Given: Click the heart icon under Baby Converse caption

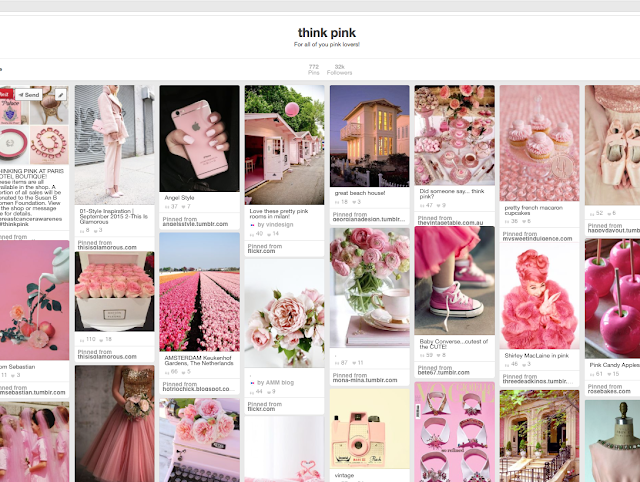Looking at the screenshot, I should coord(439,355).
